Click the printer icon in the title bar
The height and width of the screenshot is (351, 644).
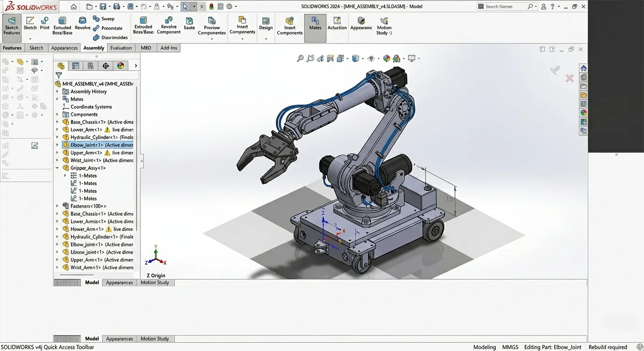[117, 6]
